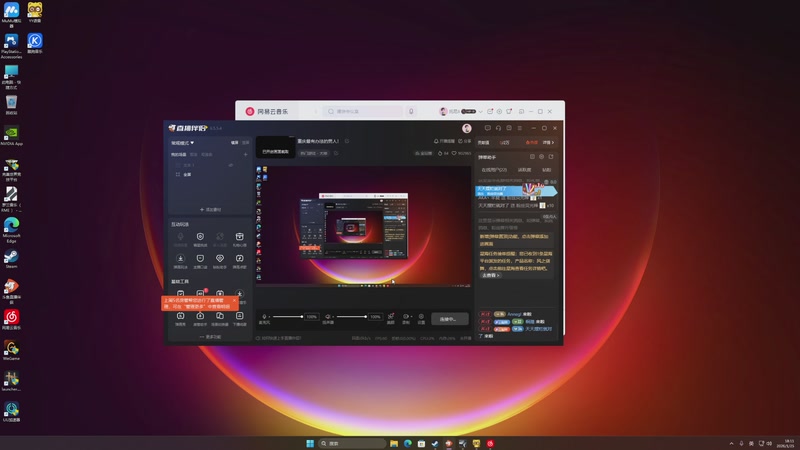Screen dimensions: 800x450
Task: Open user avatar in 网易云音乐 window
Action: (443, 111)
